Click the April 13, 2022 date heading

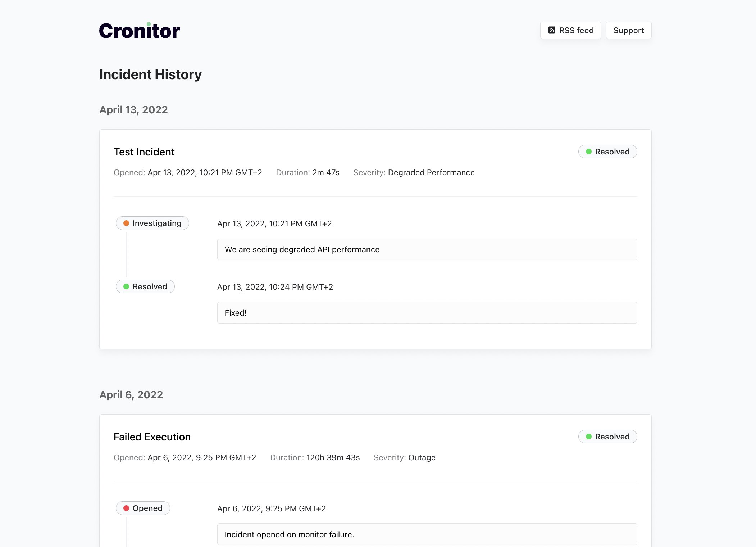[133, 110]
